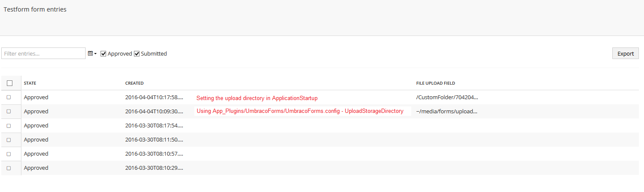Select checkbox for entry created 2016-03-30T08:10:29

coord(9,168)
